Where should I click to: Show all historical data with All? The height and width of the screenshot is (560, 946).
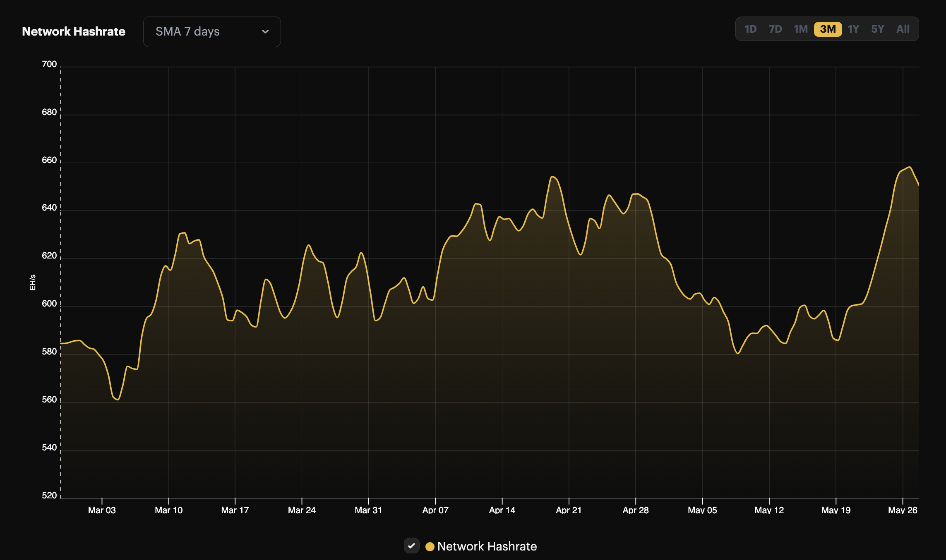(903, 29)
